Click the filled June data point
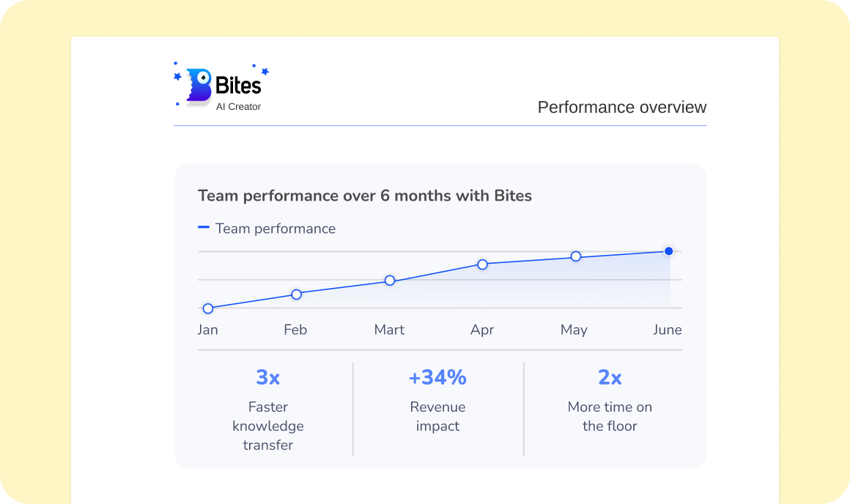850x504 pixels. coord(668,251)
